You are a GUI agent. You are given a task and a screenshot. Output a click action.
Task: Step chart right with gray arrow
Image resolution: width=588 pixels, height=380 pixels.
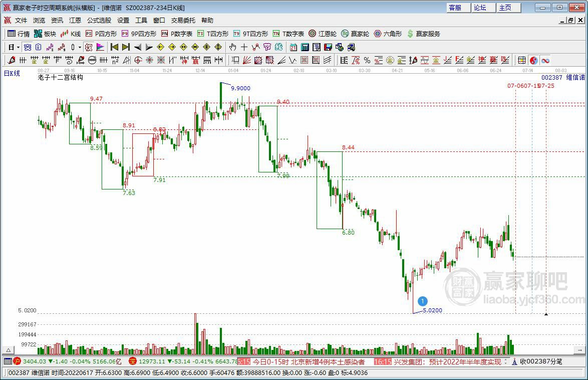tap(149, 47)
